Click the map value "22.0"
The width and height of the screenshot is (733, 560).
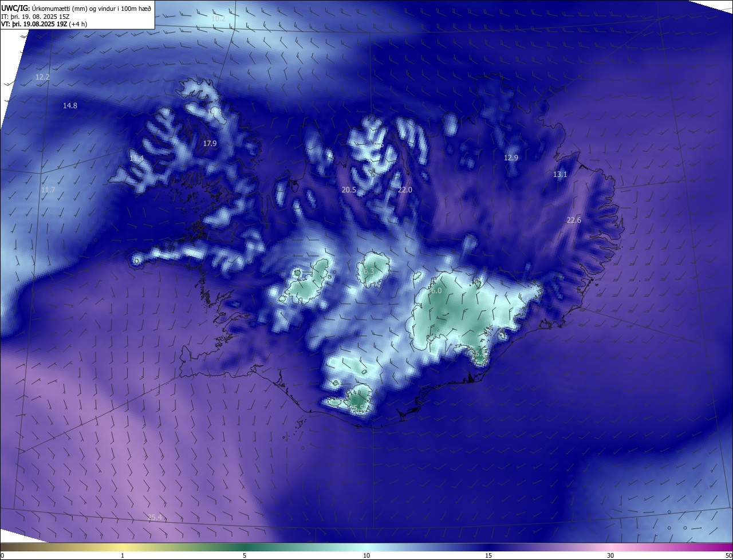405,190
